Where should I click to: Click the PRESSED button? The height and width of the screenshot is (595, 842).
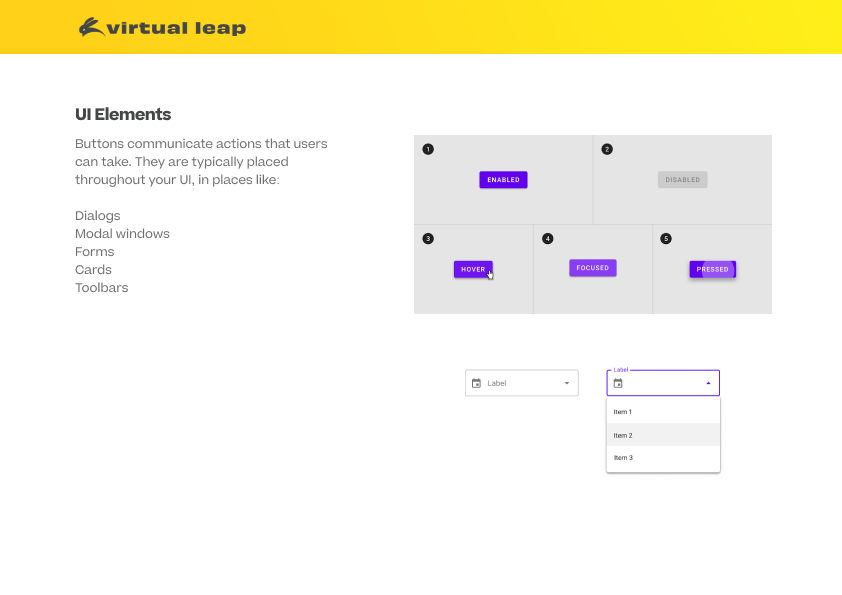click(713, 269)
